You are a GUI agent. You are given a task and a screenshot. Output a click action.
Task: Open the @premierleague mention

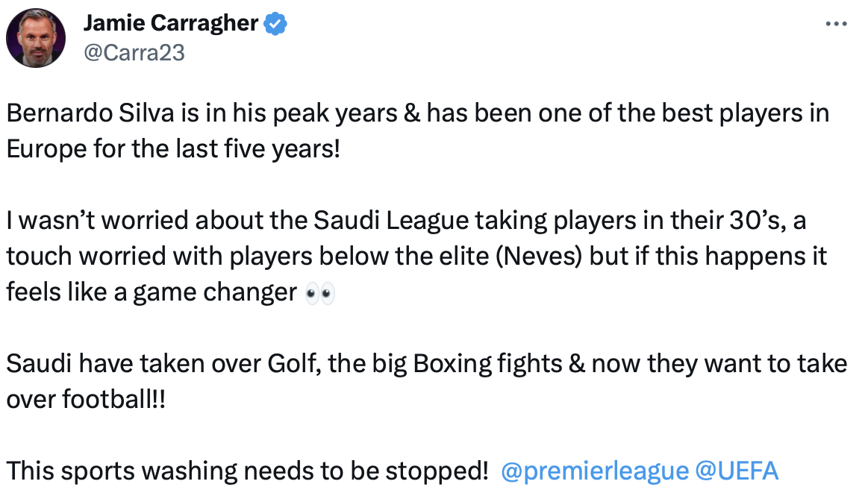click(x=595, y=471)
